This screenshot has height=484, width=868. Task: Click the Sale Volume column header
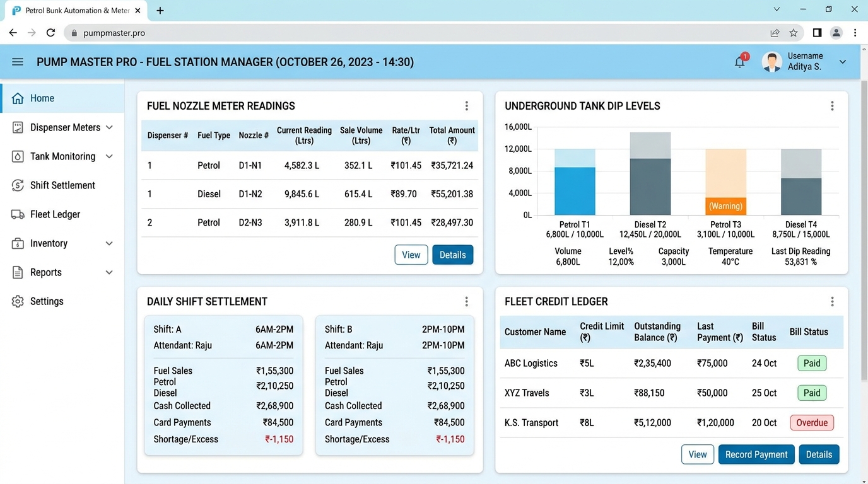pyautogui.click(x=361, y=135)
